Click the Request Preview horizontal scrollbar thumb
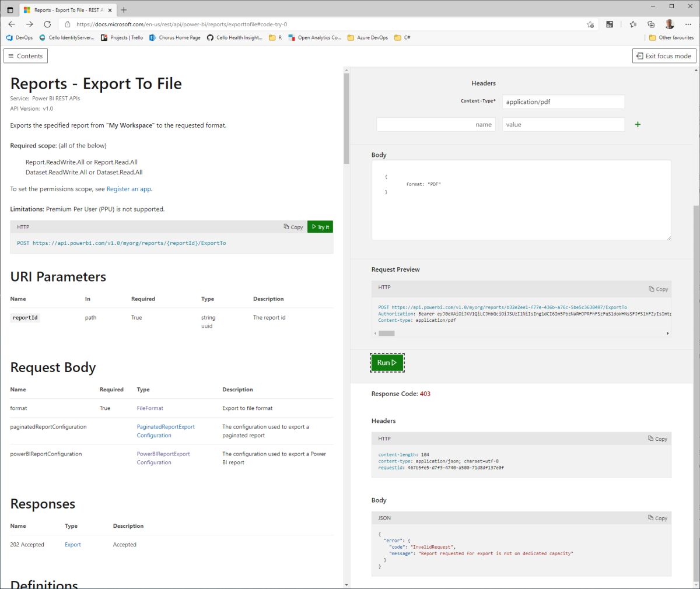Image resolution: width=700 pixels, height=589 pixels. click(x=387, y=334)
